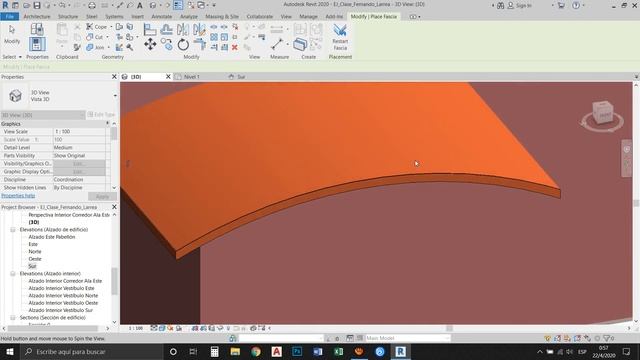
Task: Activate Trim/Extend to Corner tool
Action: (200, 44)
